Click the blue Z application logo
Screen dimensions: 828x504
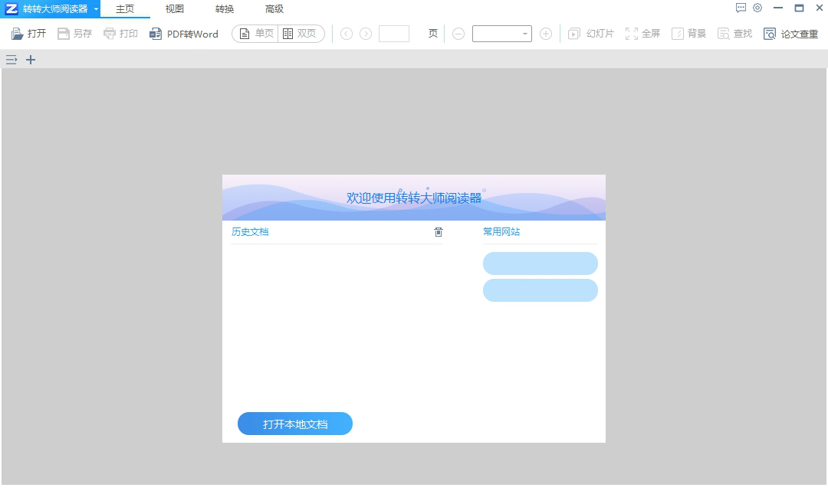pos(11,9)
